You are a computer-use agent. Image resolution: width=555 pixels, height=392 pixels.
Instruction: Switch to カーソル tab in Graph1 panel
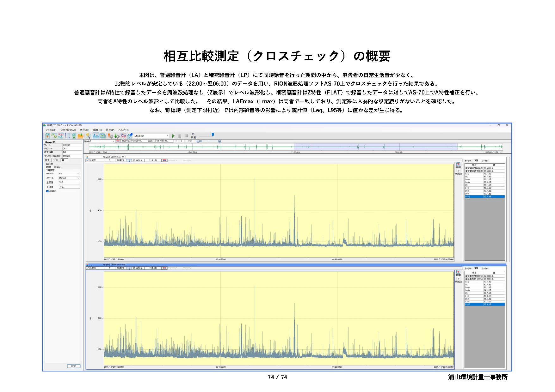click(468, 161)
